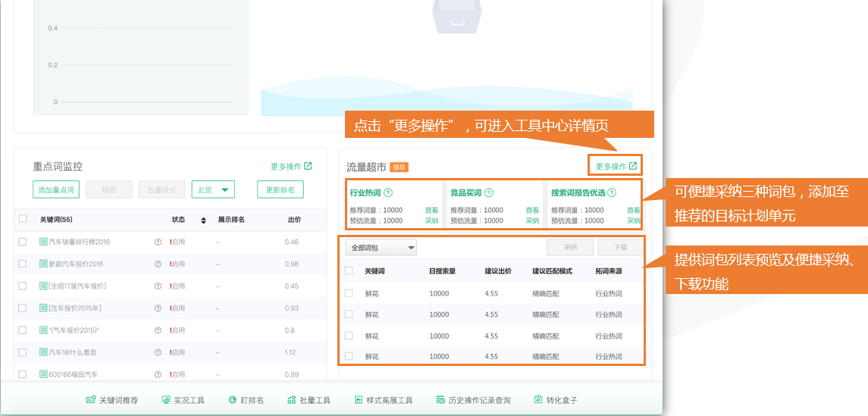Click the document icon for 600166福田汽车
Image resolution: width=868 pixels, height=416 pixels.
click(x=43, y=374)
